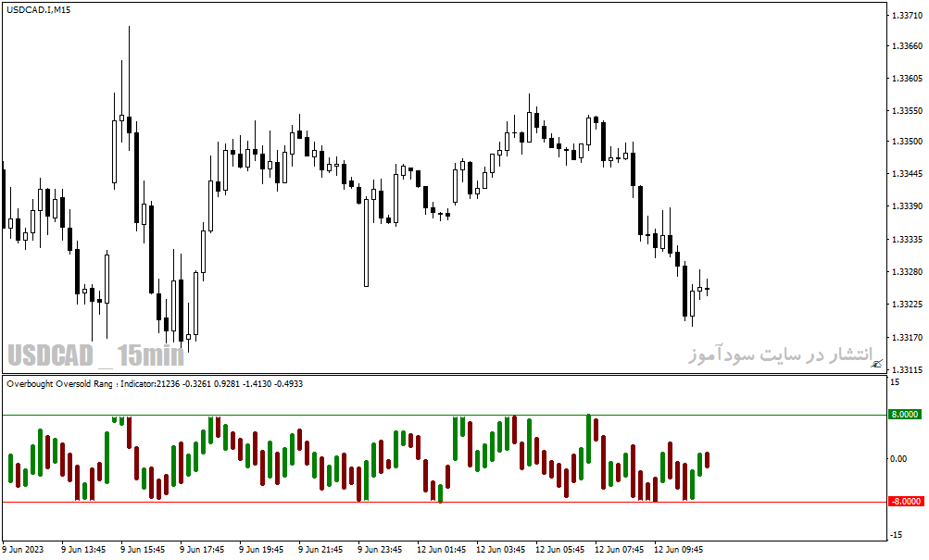Screen dimensions: 929x560
Task: Click the 1.33115 price scale label
Action: tap(907, 370)
